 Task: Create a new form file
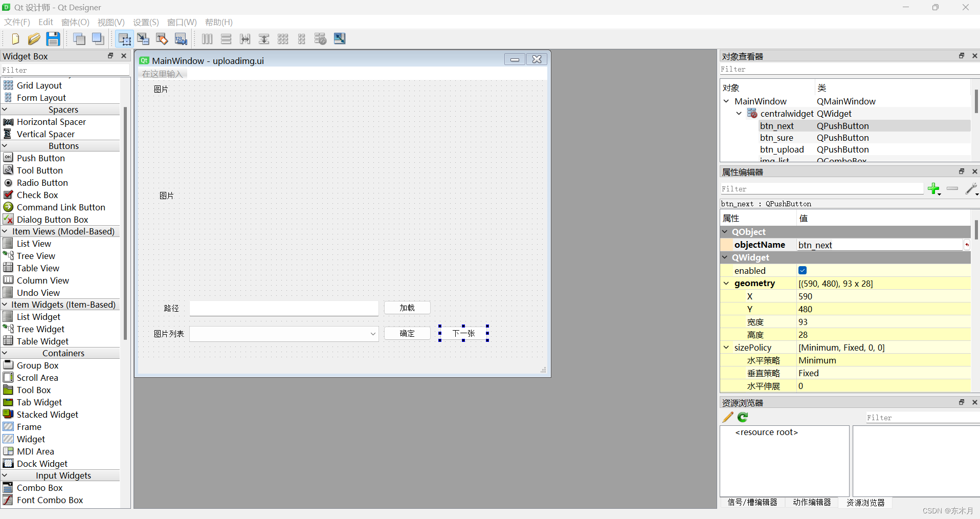pyautogui.click(x=15, y=39)
